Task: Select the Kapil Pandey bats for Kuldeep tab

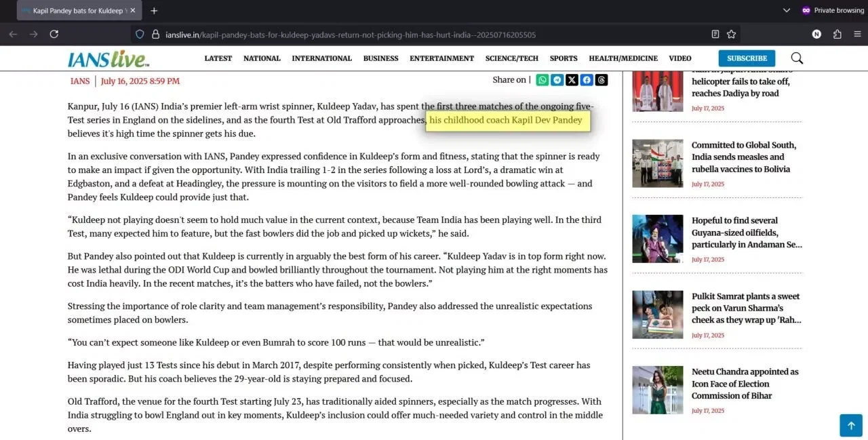Action: click(x=78, y=11)
